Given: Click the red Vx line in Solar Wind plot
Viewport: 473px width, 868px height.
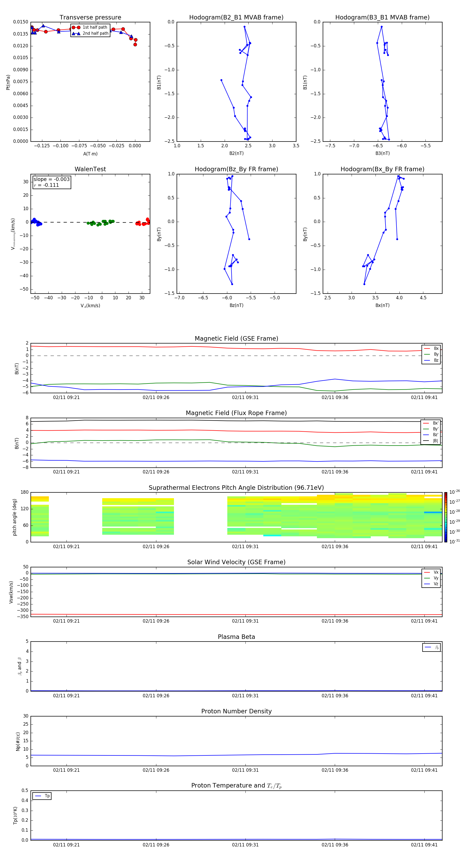Looking at the screenshot, I should tap(236, 615).
